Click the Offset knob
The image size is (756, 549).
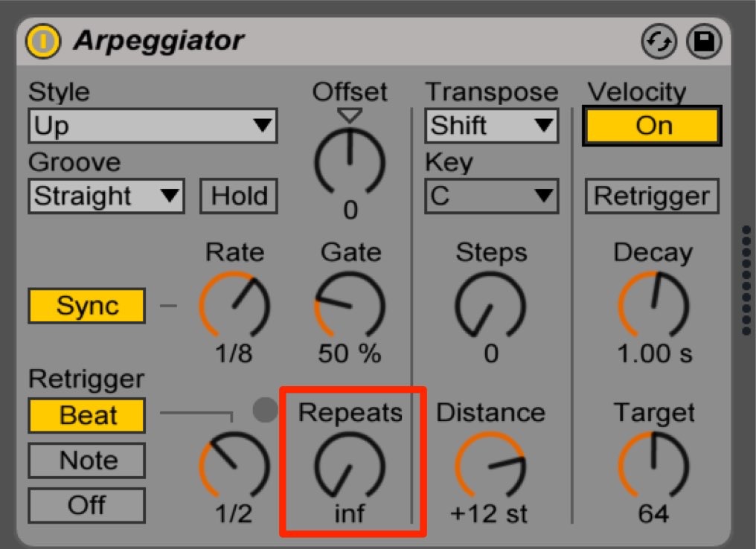(350, 162)
